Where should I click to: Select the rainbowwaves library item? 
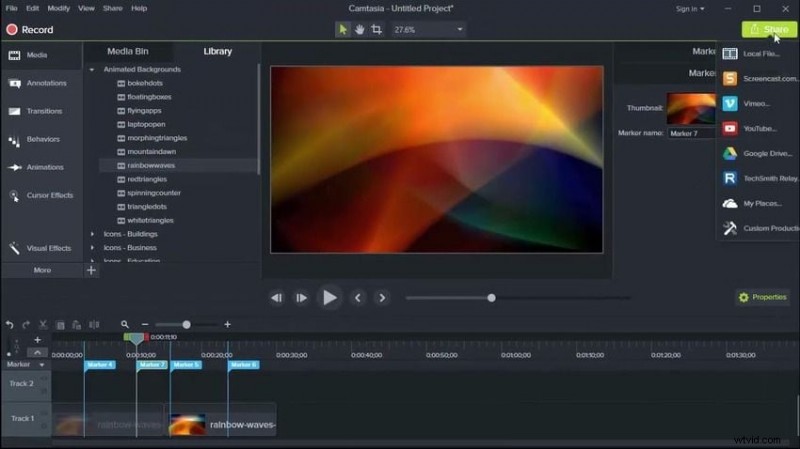coord(178,166)
